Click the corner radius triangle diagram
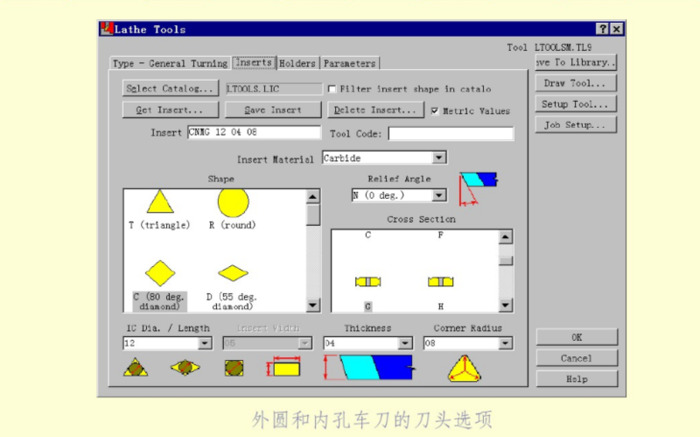Screen dimensions: 700x437 [465, 367]
